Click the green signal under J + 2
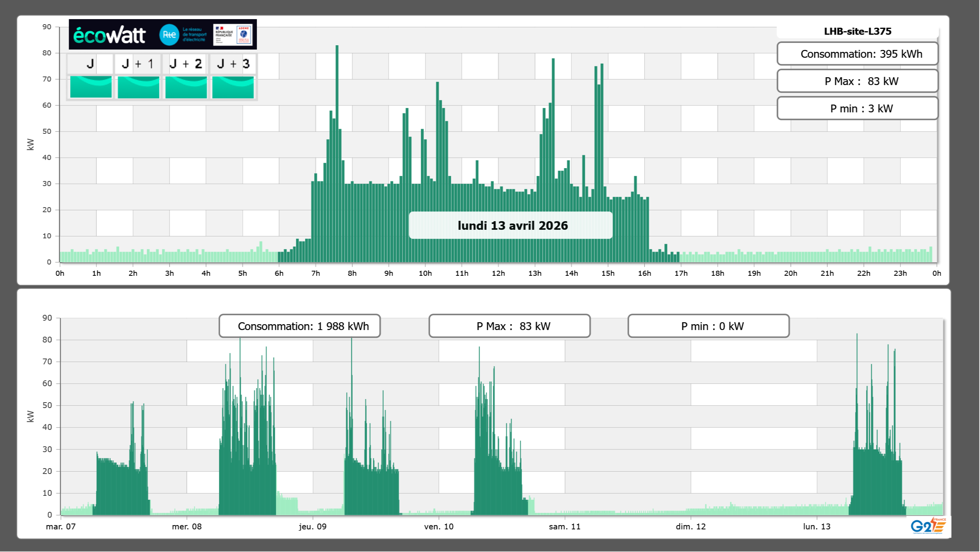 coord(186,87)
